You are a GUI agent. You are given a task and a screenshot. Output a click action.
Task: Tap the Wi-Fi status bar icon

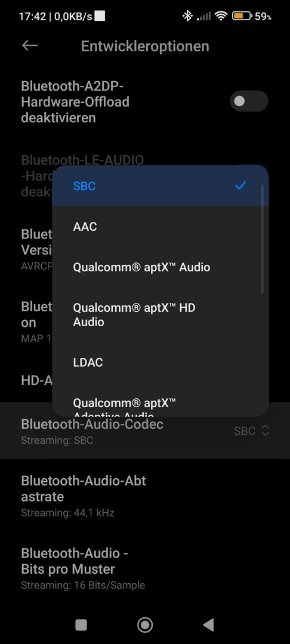click(221, 17)
